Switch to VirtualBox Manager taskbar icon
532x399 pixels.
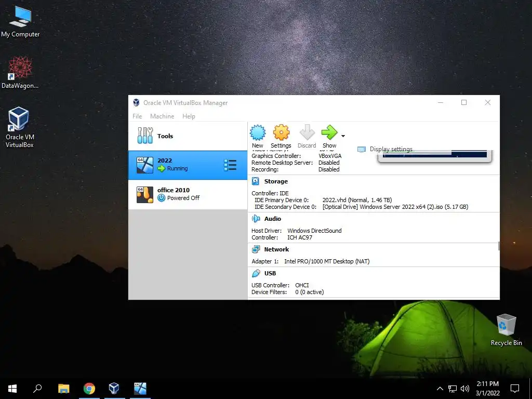tap(114, 389)
